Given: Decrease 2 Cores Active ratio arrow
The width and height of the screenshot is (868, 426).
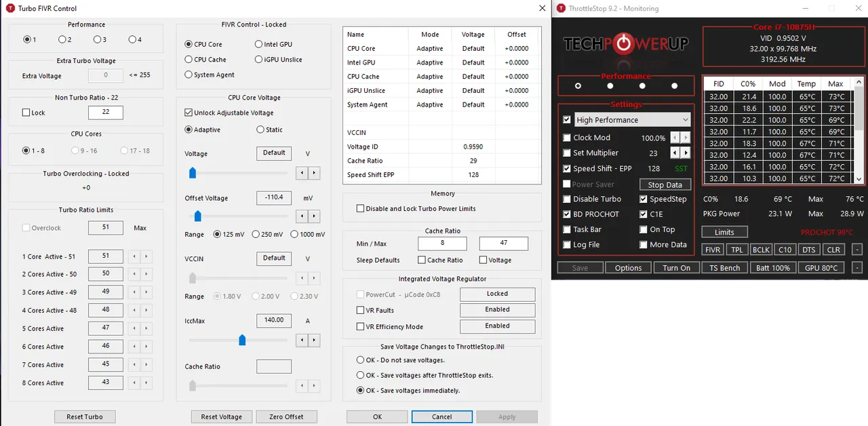Looking at the screenshot, I should 134,274.
